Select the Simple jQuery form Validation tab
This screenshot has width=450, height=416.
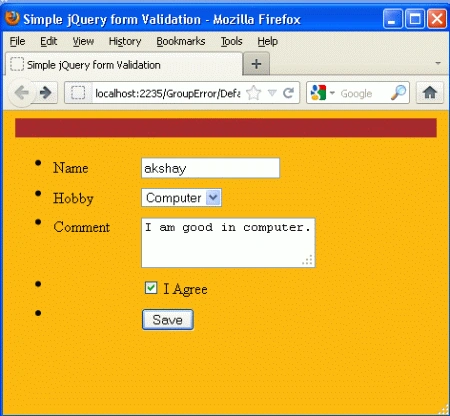123,64
